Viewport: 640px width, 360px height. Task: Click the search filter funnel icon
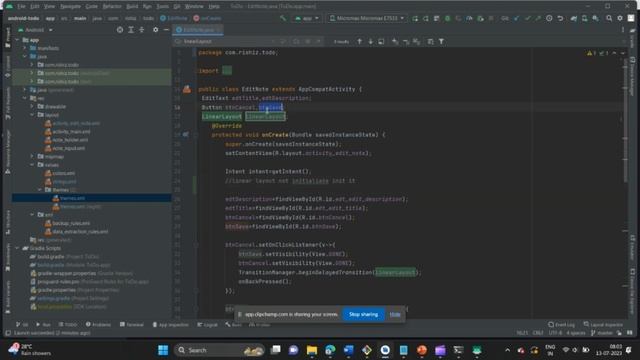coord(441,41)
